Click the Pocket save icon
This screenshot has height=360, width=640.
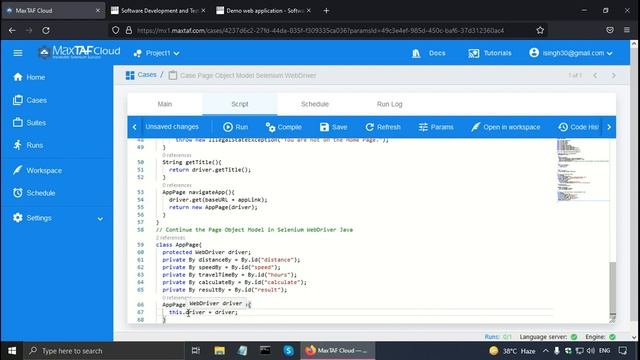[x=610, y=30]
